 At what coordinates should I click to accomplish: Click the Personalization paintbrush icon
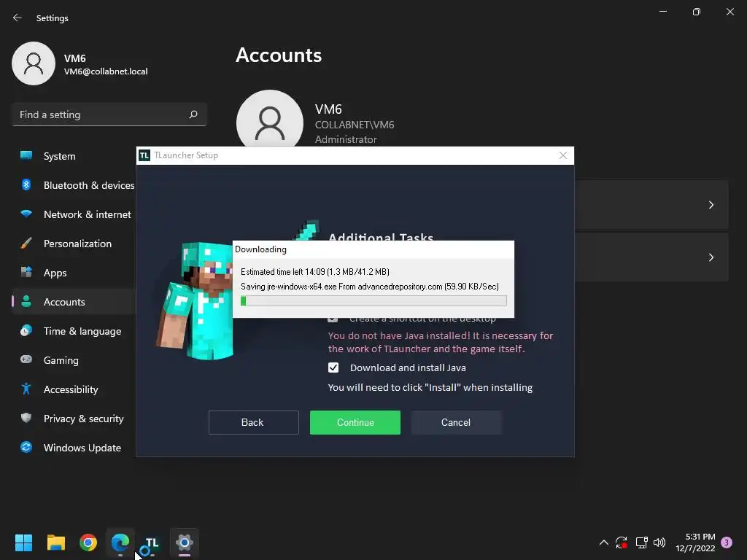point(26,243)
